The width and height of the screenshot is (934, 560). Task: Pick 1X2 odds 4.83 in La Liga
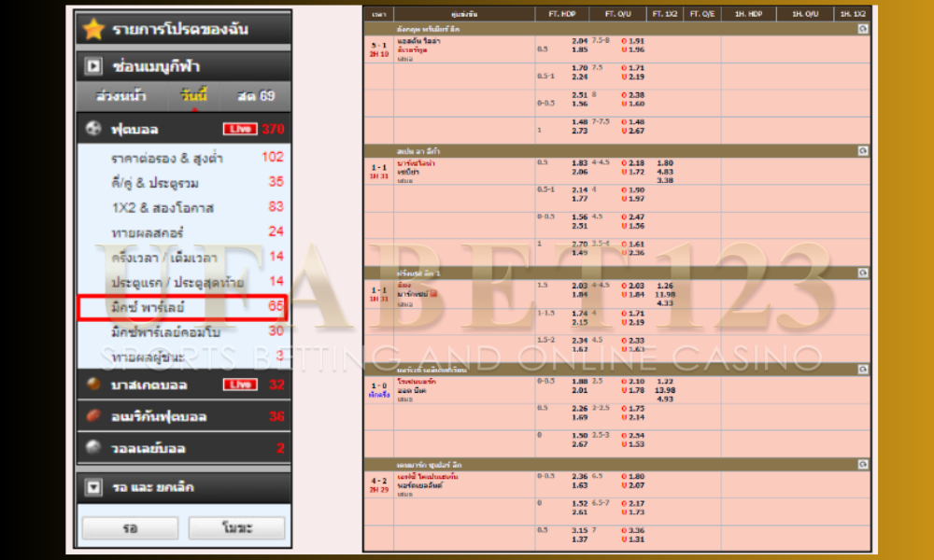click(x=665, y=172)
